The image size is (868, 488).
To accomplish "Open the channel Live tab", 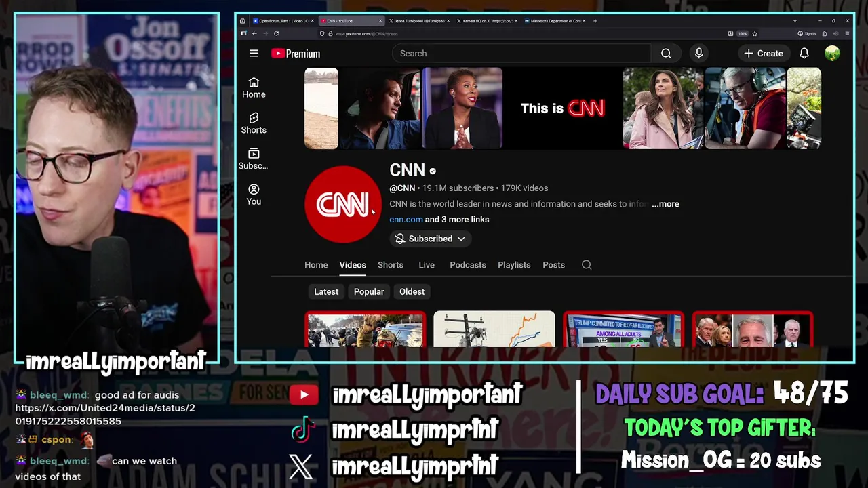I will pos(427,265).
